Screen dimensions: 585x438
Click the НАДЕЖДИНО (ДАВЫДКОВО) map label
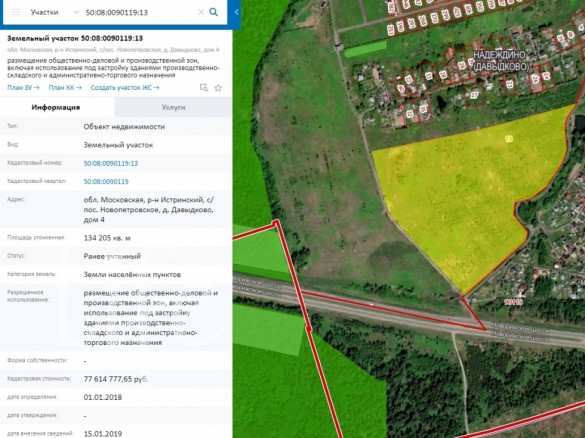[501, 61]
